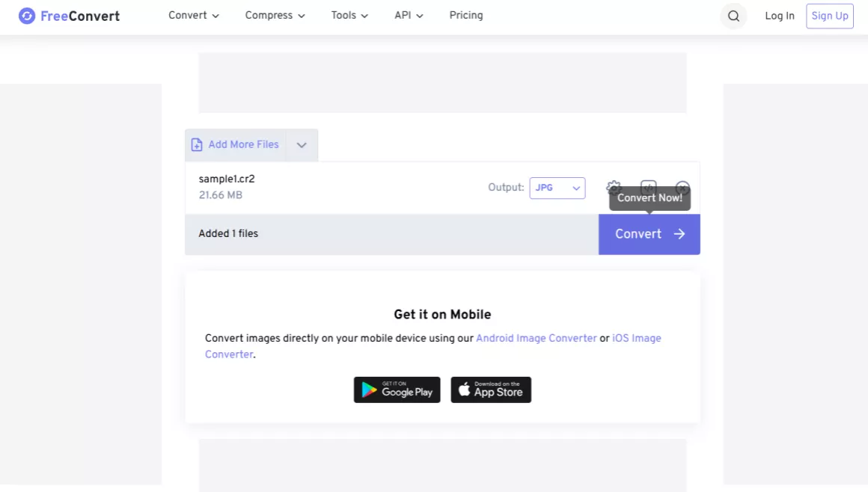
Task: Open the JPG output format dropdown
Action: click(557, 188)
